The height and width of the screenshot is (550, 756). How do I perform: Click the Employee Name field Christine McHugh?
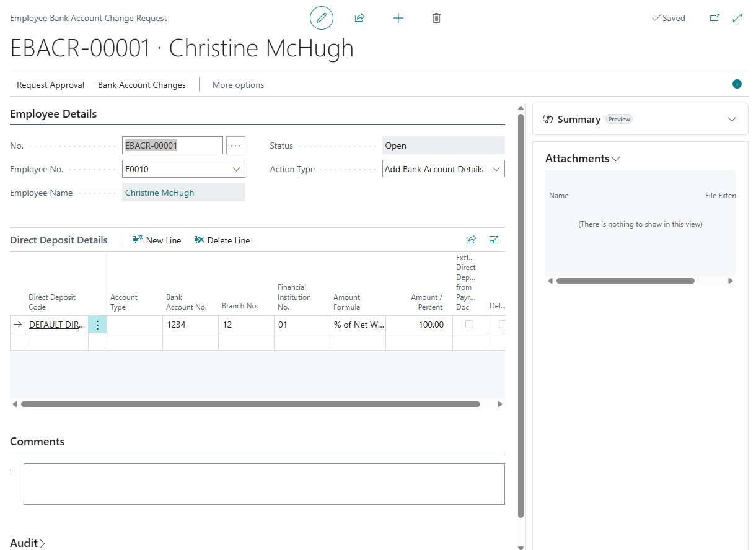(x=183, y=193)
